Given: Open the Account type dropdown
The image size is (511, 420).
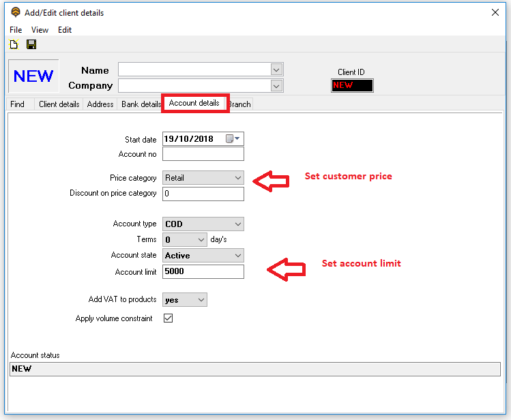Looking at the screenshot, I should click(237, 224).
